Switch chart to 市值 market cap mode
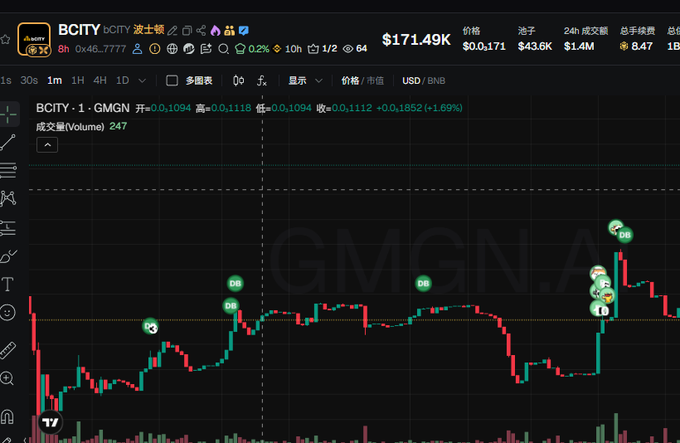The image size is (680, 443). click(x=375, y=81)
